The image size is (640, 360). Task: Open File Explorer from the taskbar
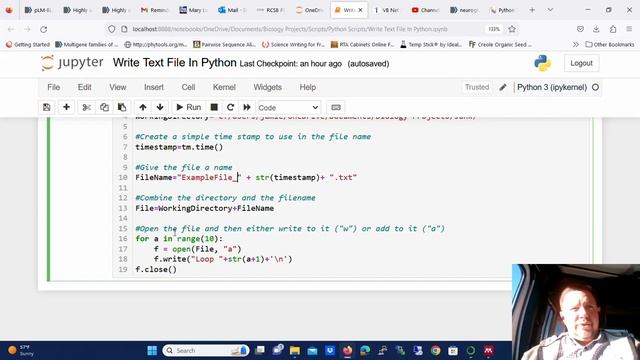pos(295,351)
